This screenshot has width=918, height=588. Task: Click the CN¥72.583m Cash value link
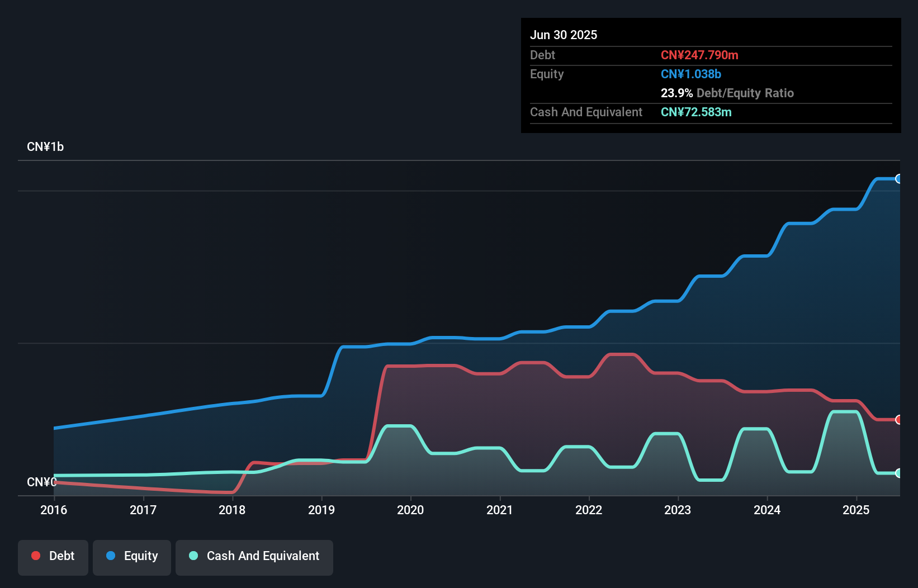pyautogui.click(x=695, y=112)
